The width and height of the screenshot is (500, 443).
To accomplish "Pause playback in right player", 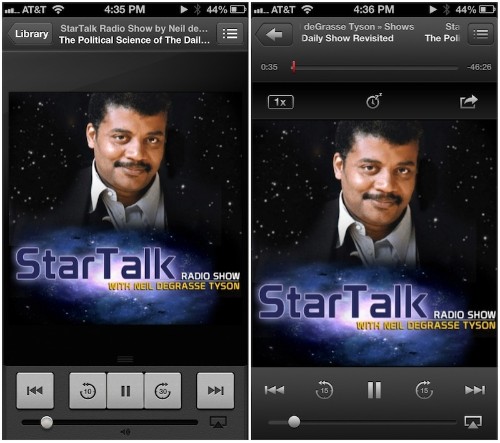I will tap(374, 390).
